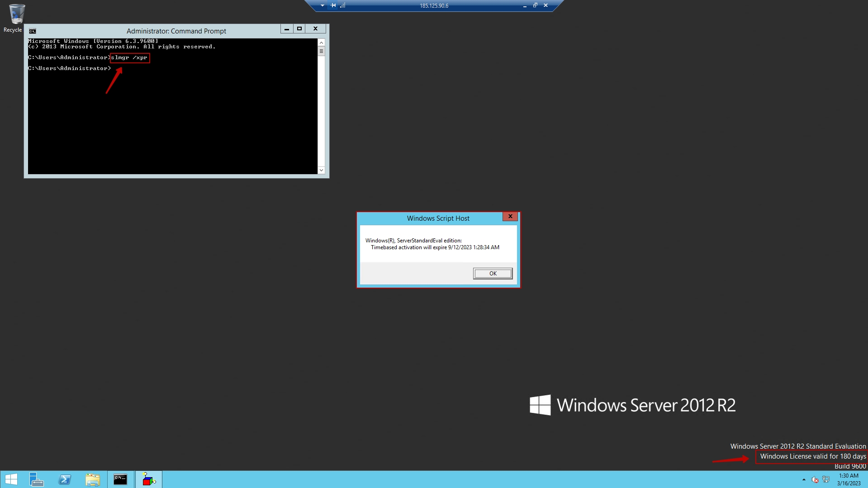
Task: Click the 'Timebased activation will expire' message
Action: (x=435, y=247)
